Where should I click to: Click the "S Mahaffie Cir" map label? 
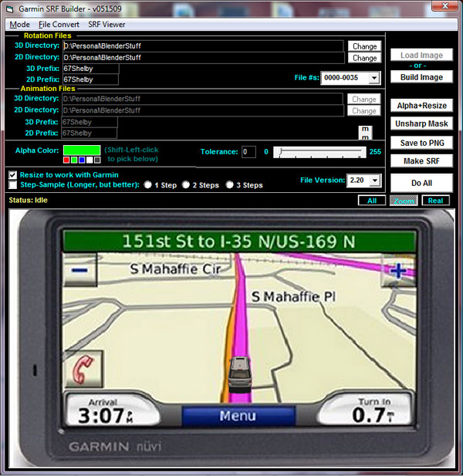point(175,269)
